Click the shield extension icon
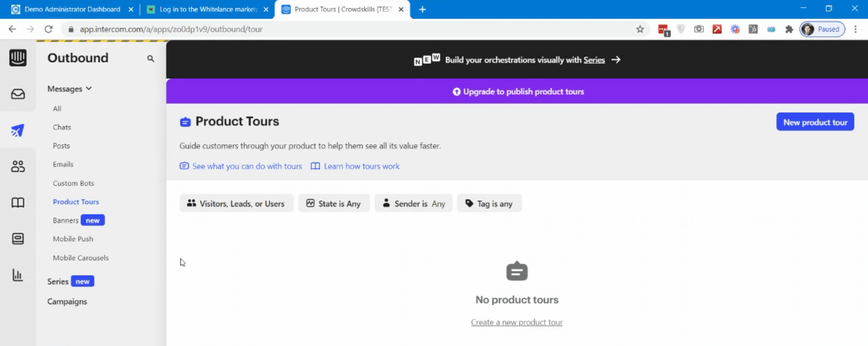Image resolution: width=868 pixels, height=346 pixels. (681, 29)
